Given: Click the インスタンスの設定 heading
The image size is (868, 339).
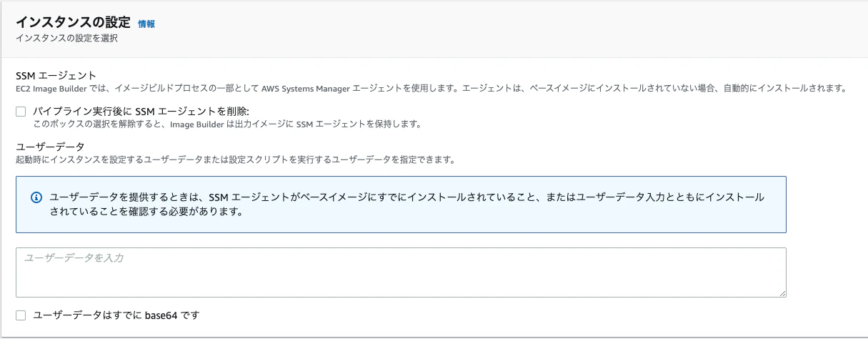Looking at the screenshot, I should pos(73,22).
